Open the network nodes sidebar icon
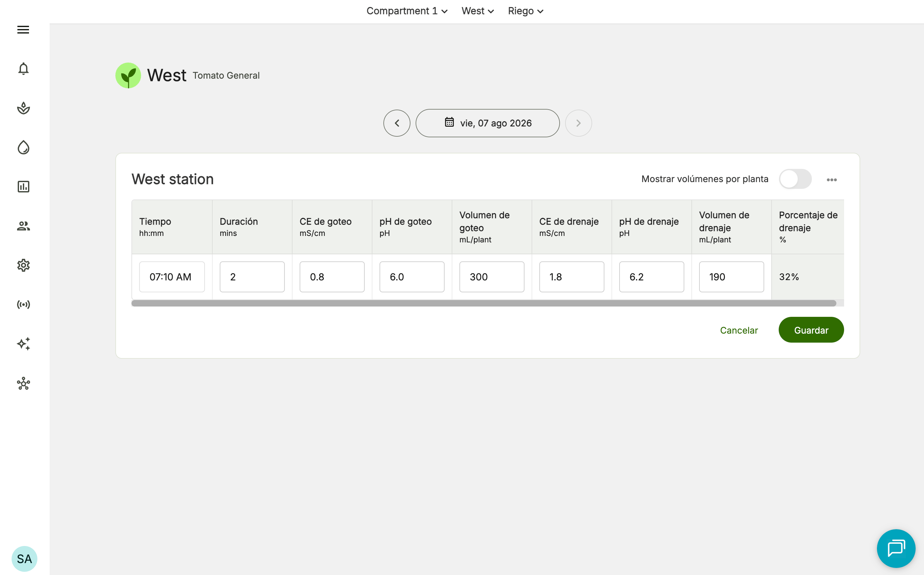The height and width of the screenshot is (575, 924). [23, 383]
